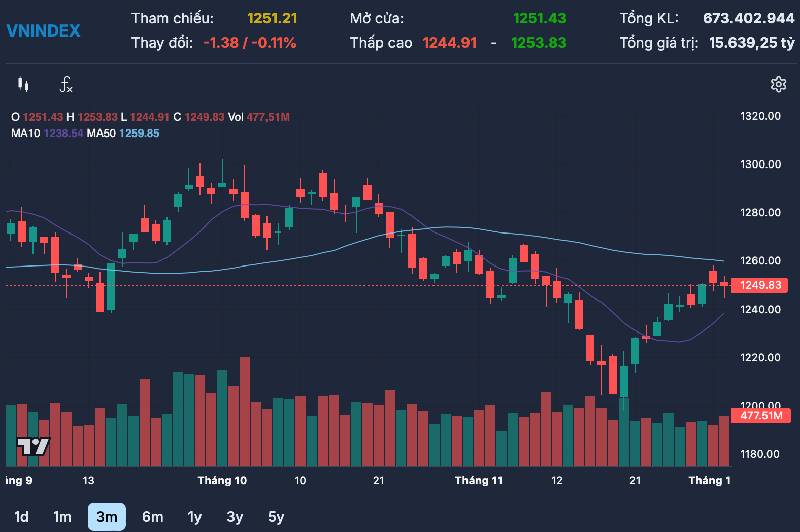The height and width of the screenshot is (532, 800).
Task: Click the 1240.00 price axis label
Action: 760,310
